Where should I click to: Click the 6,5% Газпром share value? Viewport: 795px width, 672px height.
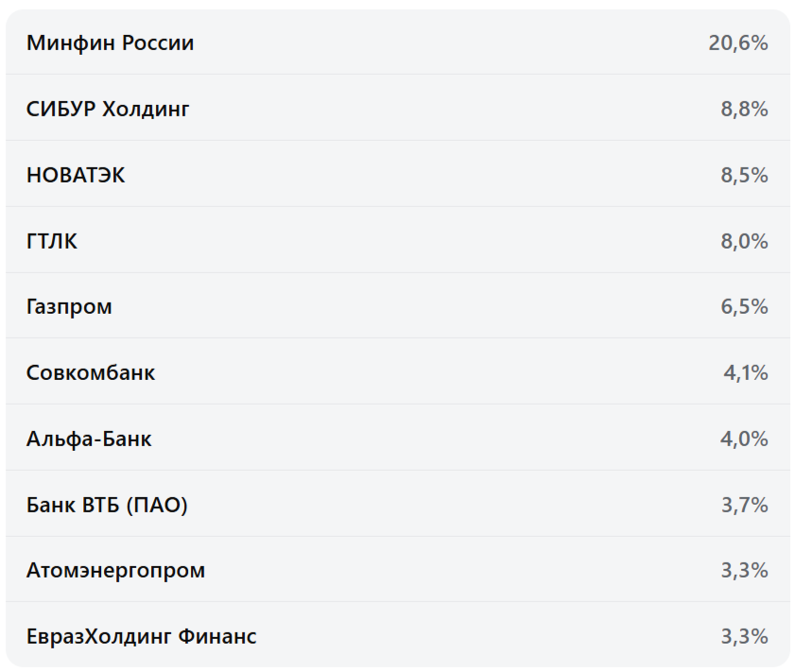[x=744, y=307]
